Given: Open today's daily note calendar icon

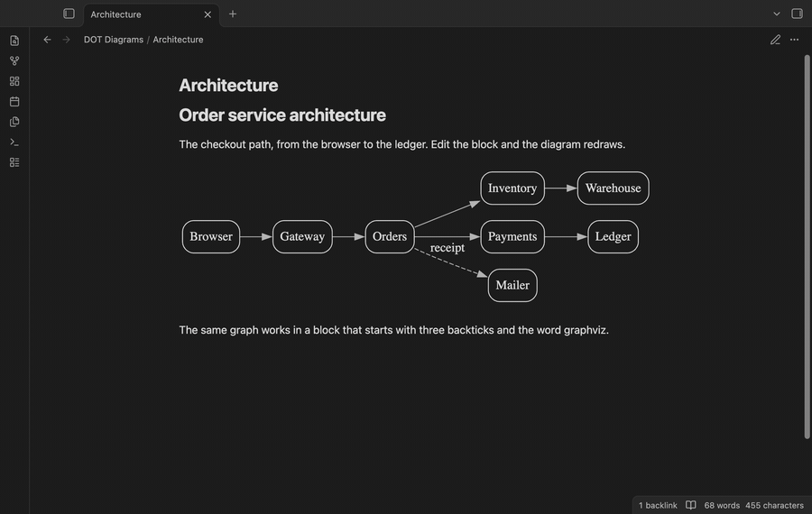Looking at the screenshot, I should [x=14, y=102].
